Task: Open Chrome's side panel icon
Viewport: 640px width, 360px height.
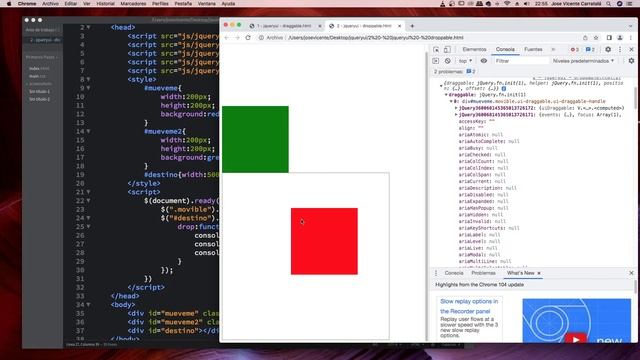Action: pos(609,38)
